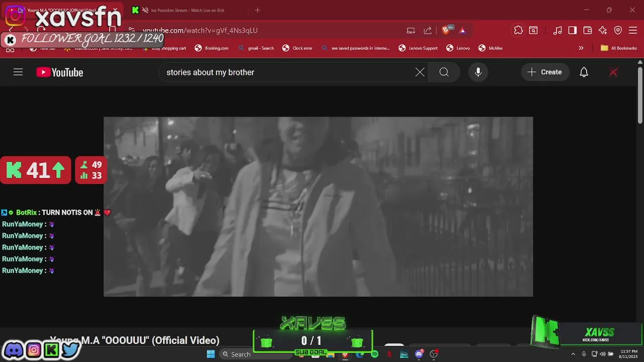644x362 pixels.
Task: Toggle the browser sidebar panel
Action: tap(573, 30)
